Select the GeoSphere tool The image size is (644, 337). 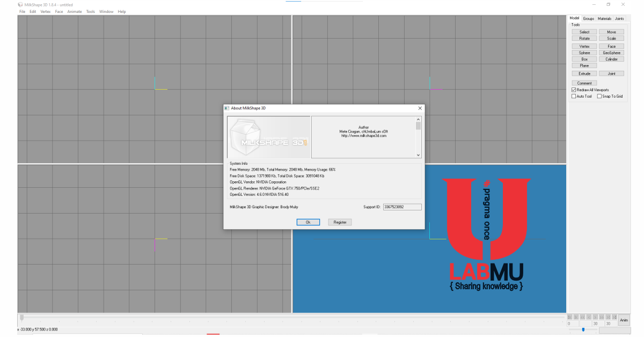pyautogui.click(x=611, y=53)
